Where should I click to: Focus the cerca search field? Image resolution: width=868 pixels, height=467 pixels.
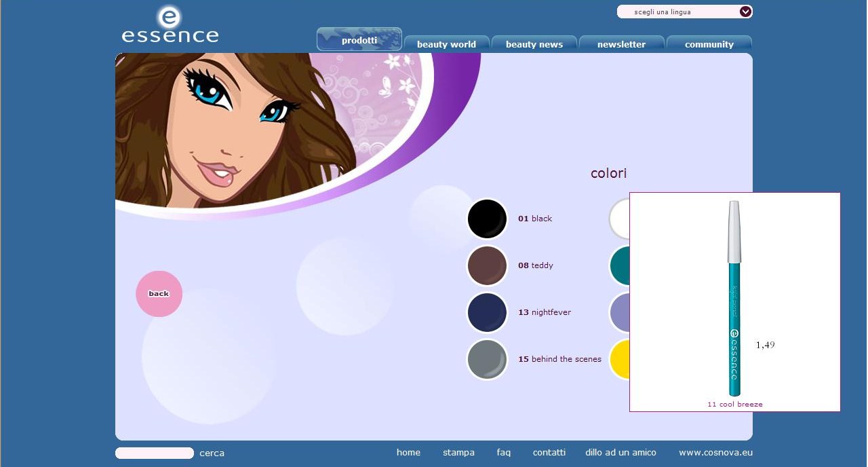click(x=155, y=453)
